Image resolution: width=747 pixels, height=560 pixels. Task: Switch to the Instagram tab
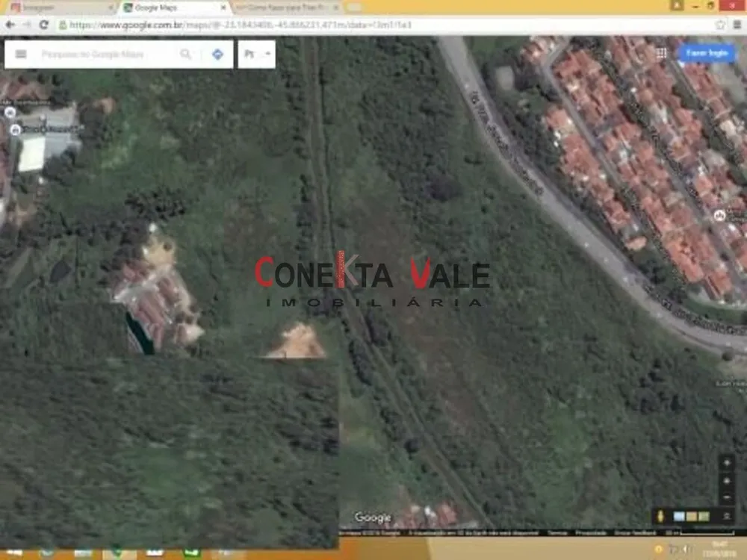[61, 7]
